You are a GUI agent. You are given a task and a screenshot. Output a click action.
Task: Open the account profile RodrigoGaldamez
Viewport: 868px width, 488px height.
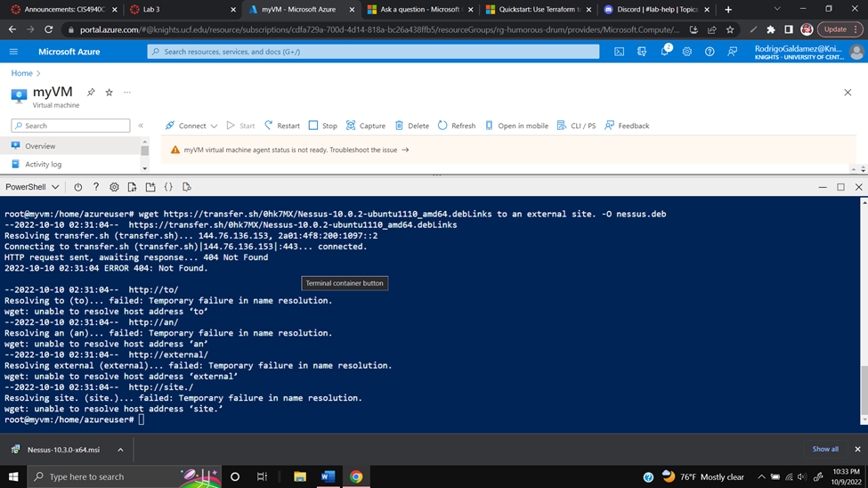pyautogui.click(x=808, y=52)
